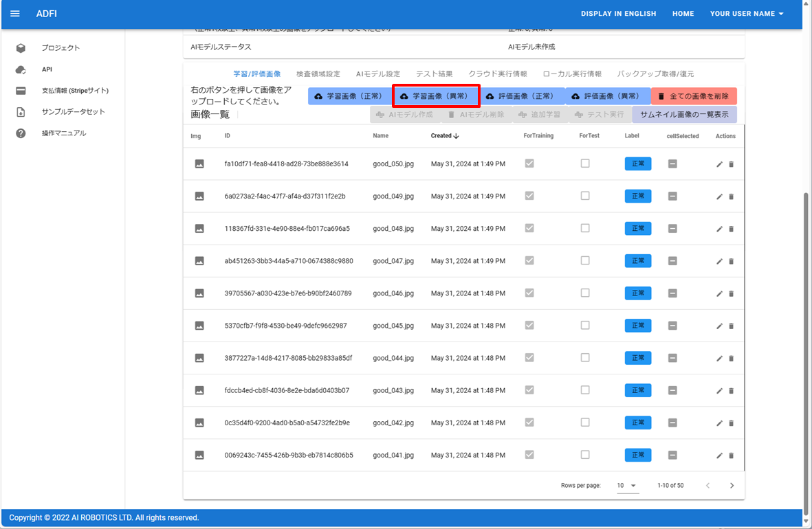
Task: Upload 評価画像（正常） images
Action: [523, 96]
